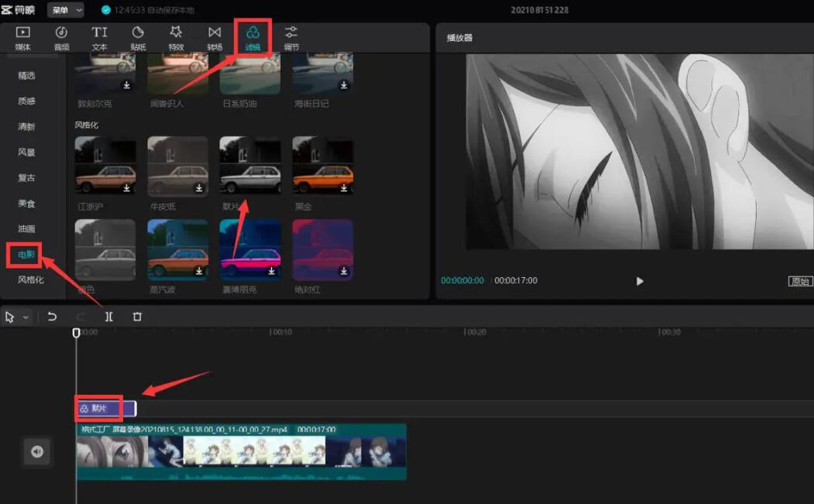Image resolution: width=814 pixels, height=504 pixels.
Task: Delete the selected clip
Action: tap(137, 317)
